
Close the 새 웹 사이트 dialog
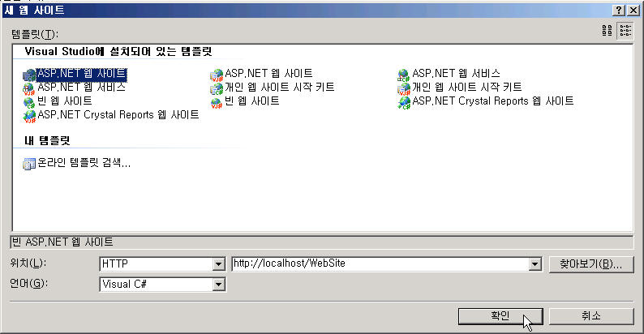click(633, 11)
